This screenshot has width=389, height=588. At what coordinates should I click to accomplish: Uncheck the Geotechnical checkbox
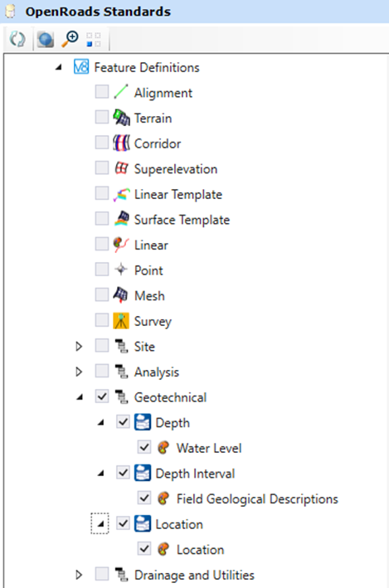(x=102, y=396)
